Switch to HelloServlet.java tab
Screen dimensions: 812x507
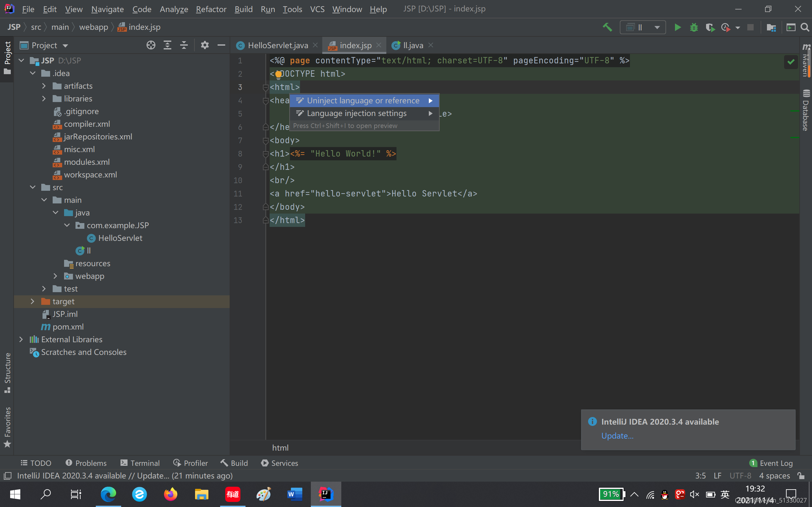[x=277, y=45]
